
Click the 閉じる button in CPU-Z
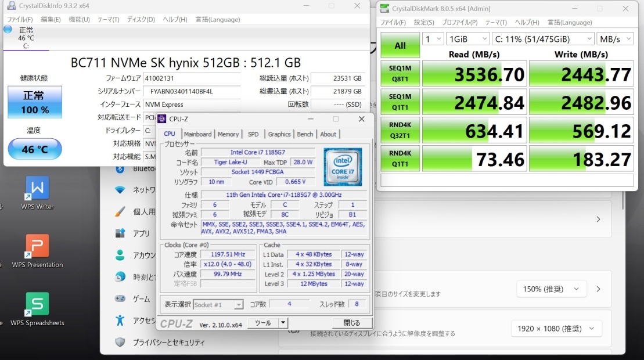(x=351, y=323)
